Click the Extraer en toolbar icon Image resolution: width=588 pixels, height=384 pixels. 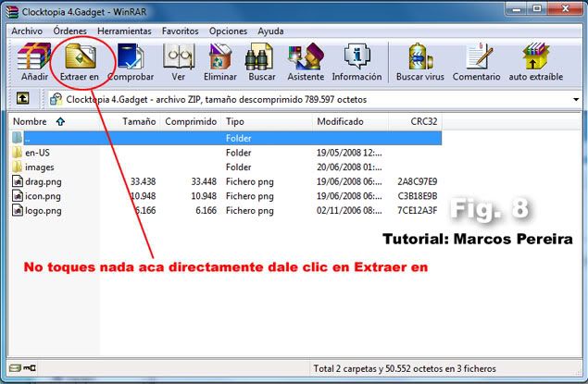coord(80,56)
